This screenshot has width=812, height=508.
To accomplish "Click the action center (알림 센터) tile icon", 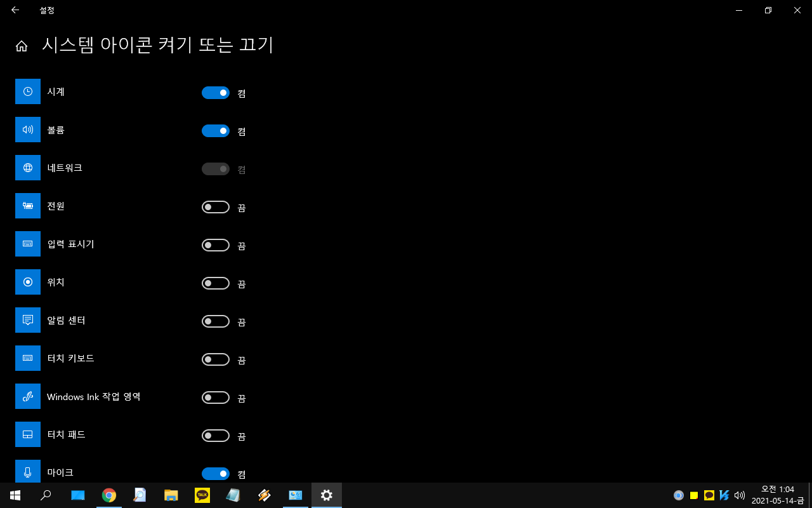I will (28, 320).
